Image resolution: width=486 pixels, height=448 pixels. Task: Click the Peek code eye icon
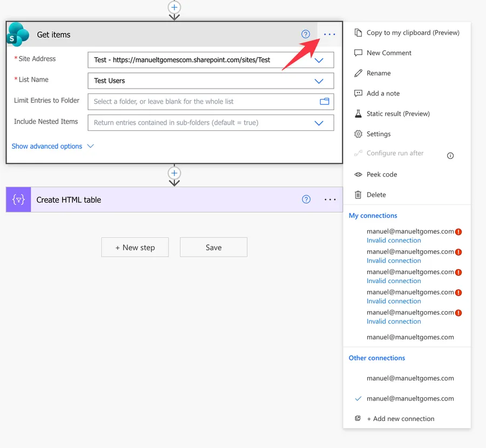click(358, 175)
